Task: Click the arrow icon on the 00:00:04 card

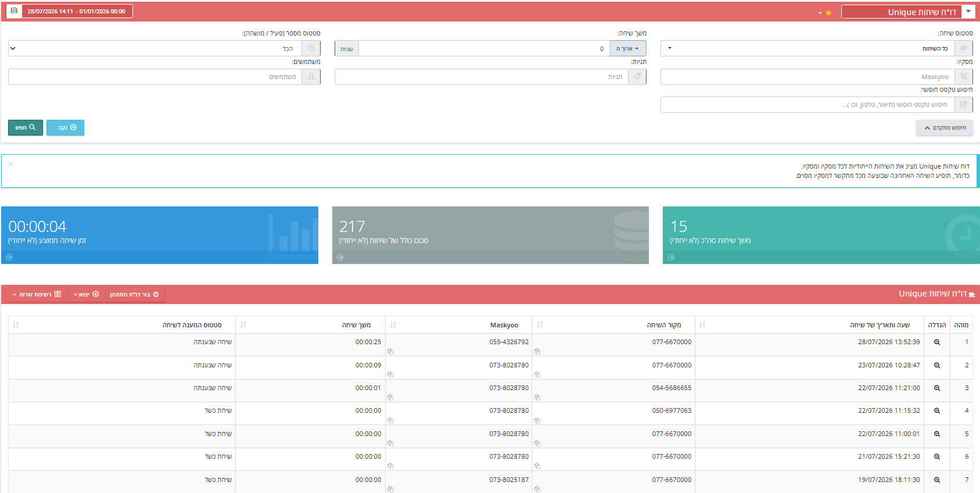Action: tap(9, 257)
